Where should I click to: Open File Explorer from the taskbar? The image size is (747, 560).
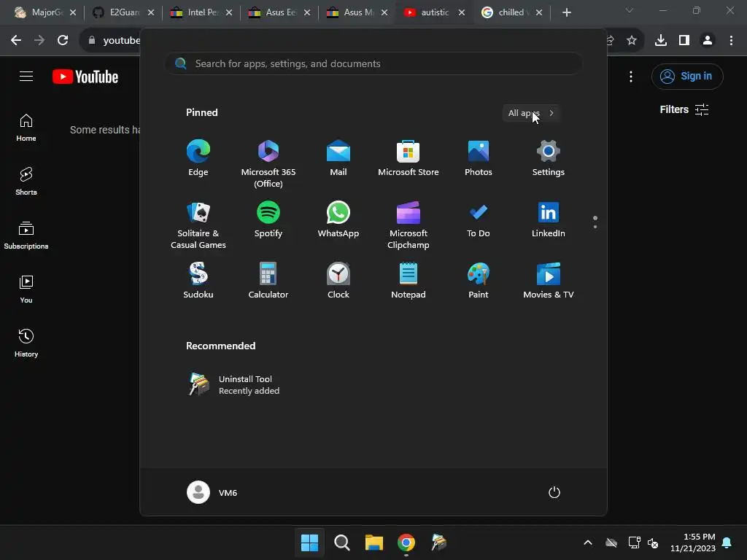(374, 542)
